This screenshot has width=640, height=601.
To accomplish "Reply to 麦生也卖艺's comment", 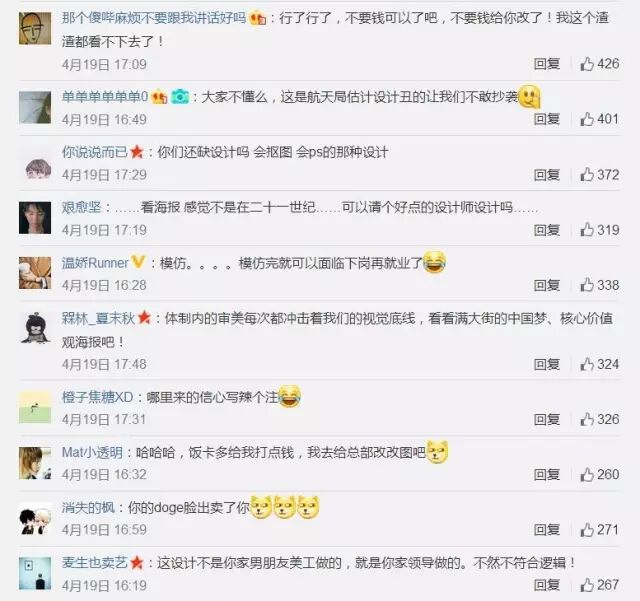I will point(547,585).
